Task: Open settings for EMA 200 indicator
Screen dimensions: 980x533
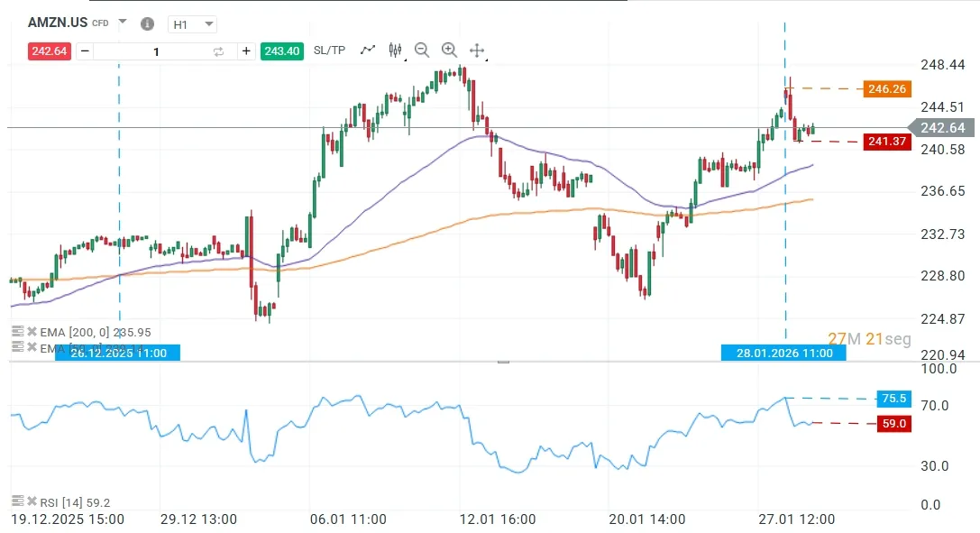Action: coord(16,331)
